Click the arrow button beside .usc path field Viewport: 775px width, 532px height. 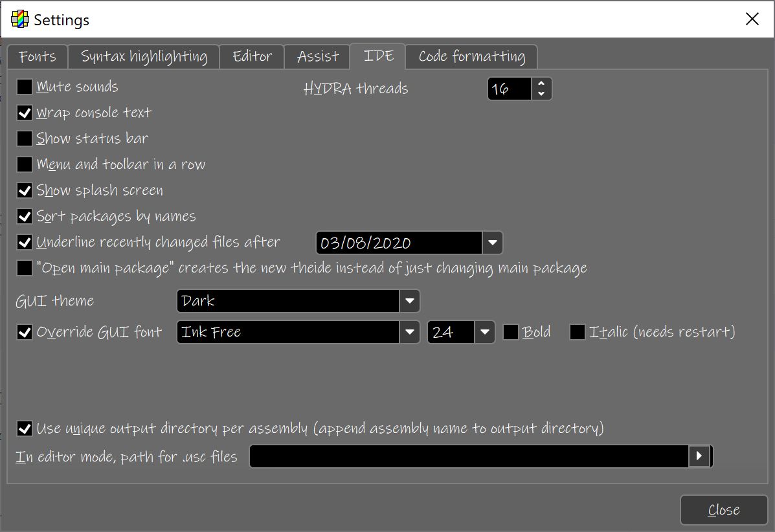click(x=699, y=456)
